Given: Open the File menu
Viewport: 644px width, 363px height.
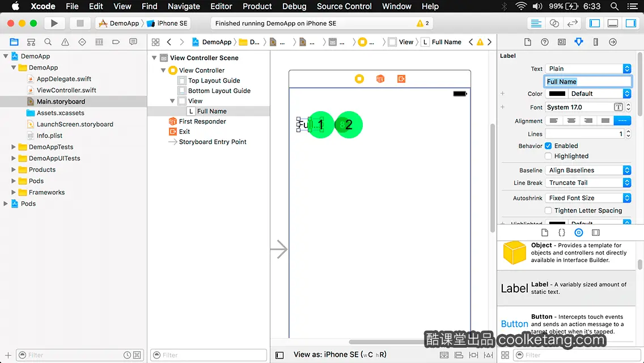Looking at the screenshot, I should 72,6.
